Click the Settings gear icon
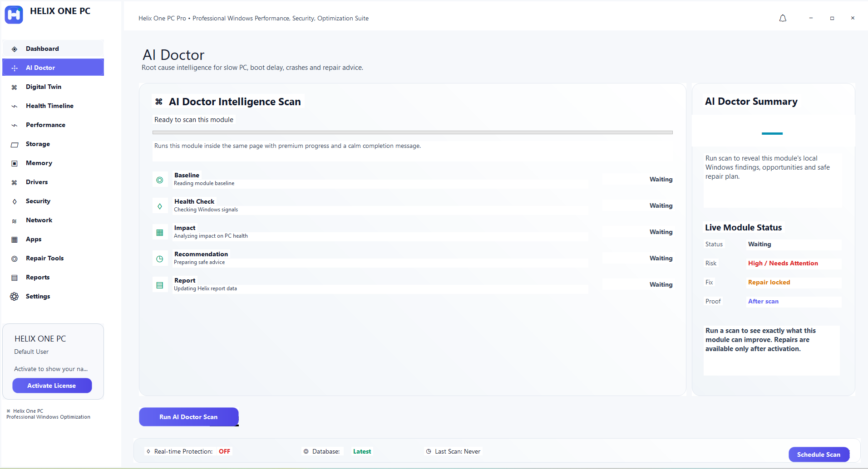 [15, 296]
